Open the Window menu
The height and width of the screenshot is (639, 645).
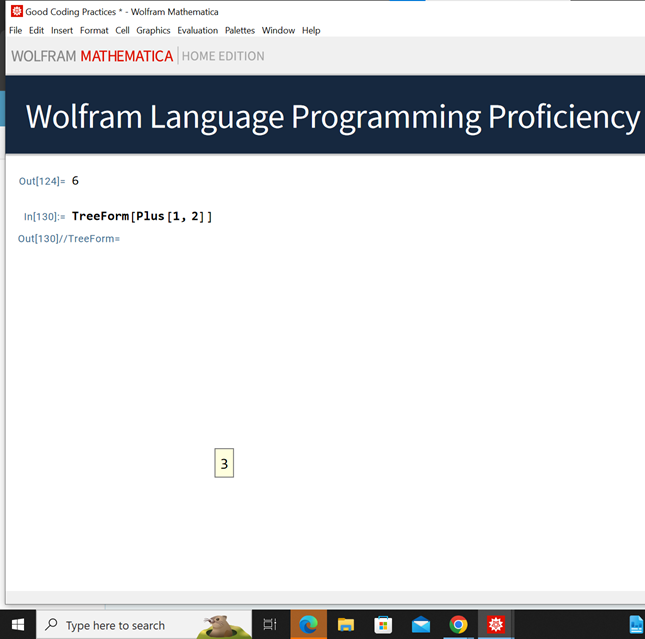point(278,30)
